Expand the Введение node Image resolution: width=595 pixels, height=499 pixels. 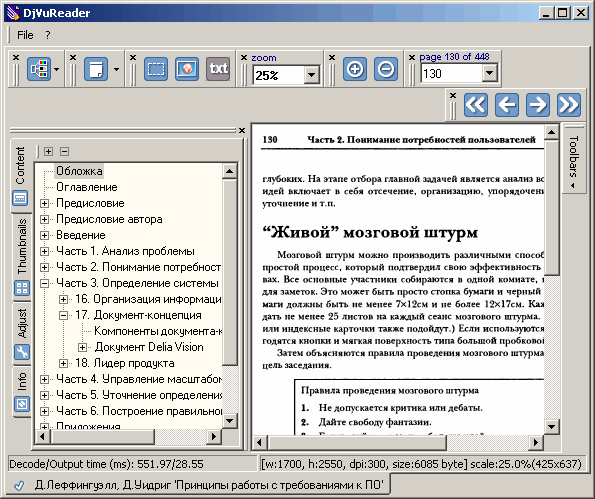click(44, 235)
